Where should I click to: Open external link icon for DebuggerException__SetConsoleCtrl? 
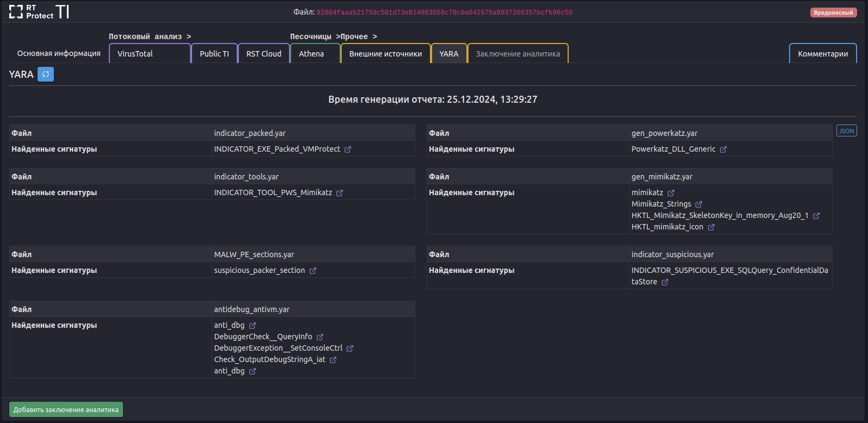coord(350,349)
